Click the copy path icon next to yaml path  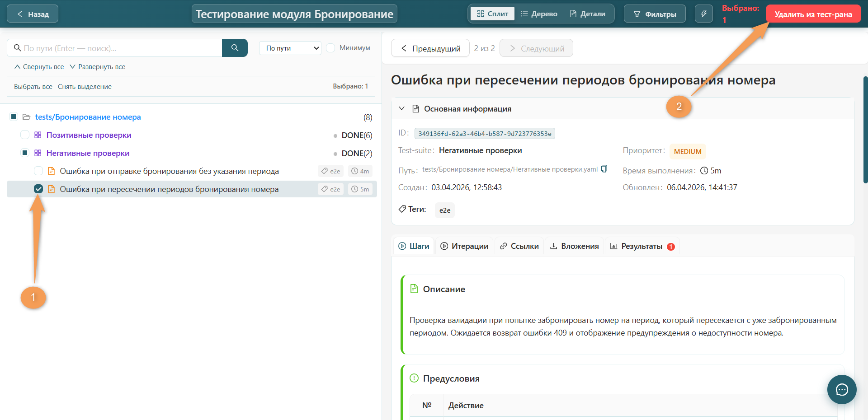604,169
